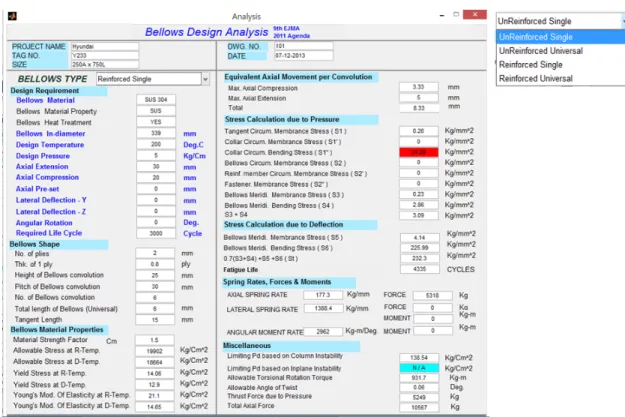Click the UnReinforced Single combo box header
Image resolution: width=625 pixels, height=417 pixels.
click(x=560, y=21)
